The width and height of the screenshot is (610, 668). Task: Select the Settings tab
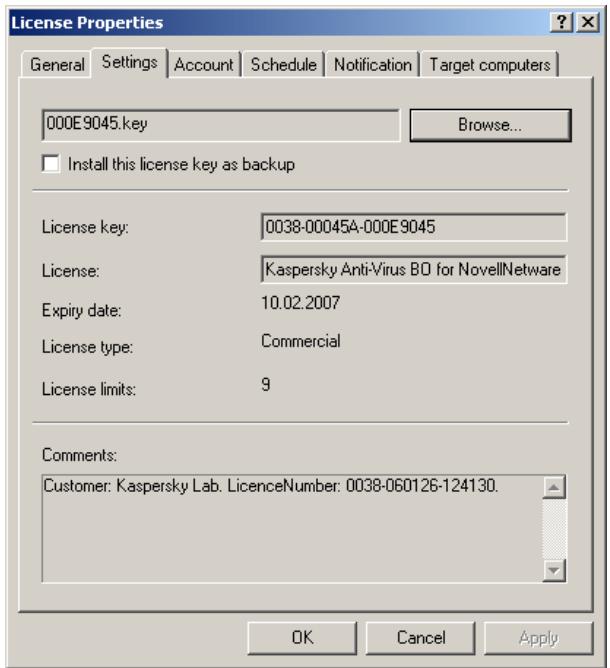coord(129,63)
